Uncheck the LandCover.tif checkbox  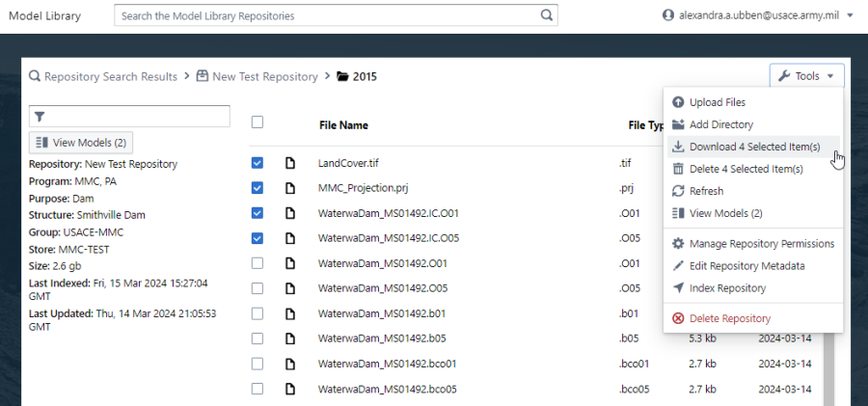tap(258, 163)
